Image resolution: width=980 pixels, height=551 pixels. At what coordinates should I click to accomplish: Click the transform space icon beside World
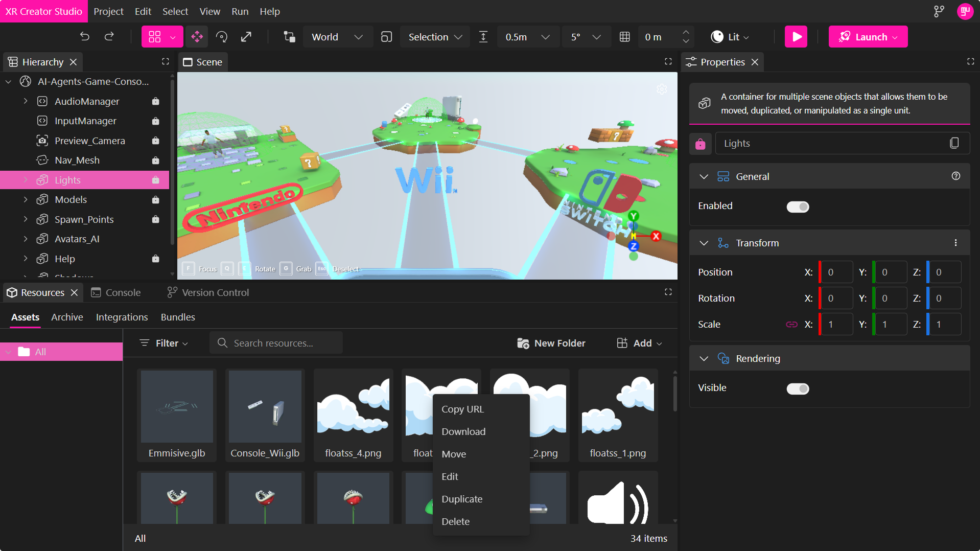coord(290,37)
